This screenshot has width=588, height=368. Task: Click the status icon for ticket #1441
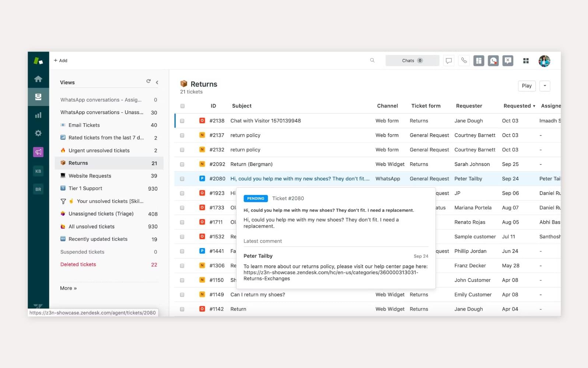[202, 251]
